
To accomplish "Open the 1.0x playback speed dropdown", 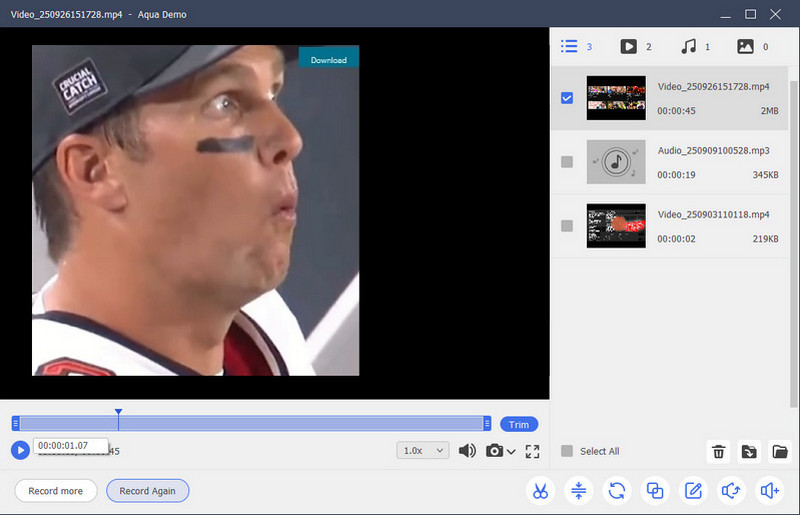I will [x=423, y=451].
